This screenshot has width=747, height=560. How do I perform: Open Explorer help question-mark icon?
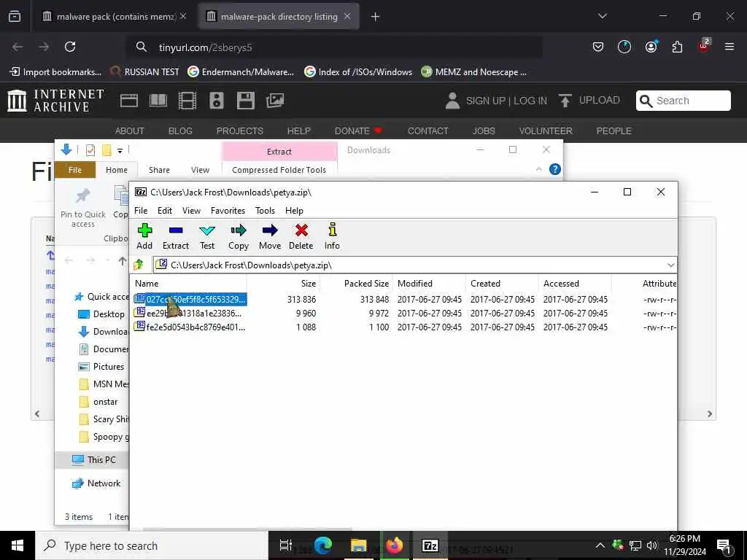click(555, 169)
